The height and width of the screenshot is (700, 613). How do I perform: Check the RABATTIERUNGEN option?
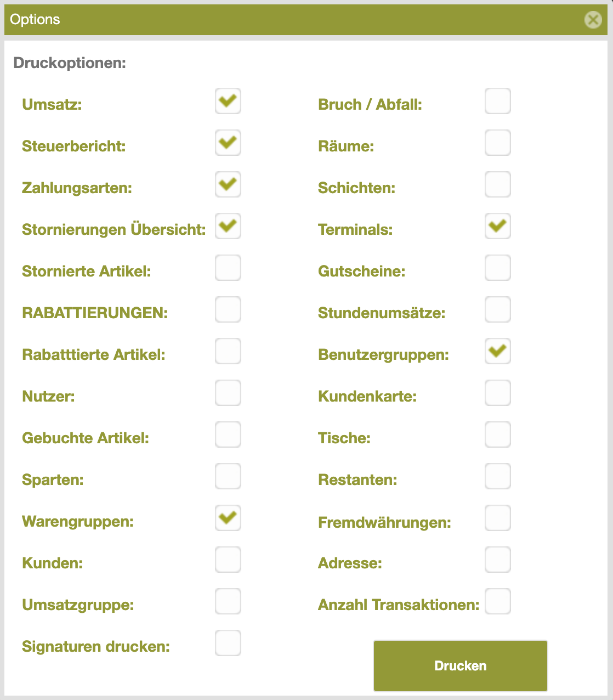tap(228, 309)
